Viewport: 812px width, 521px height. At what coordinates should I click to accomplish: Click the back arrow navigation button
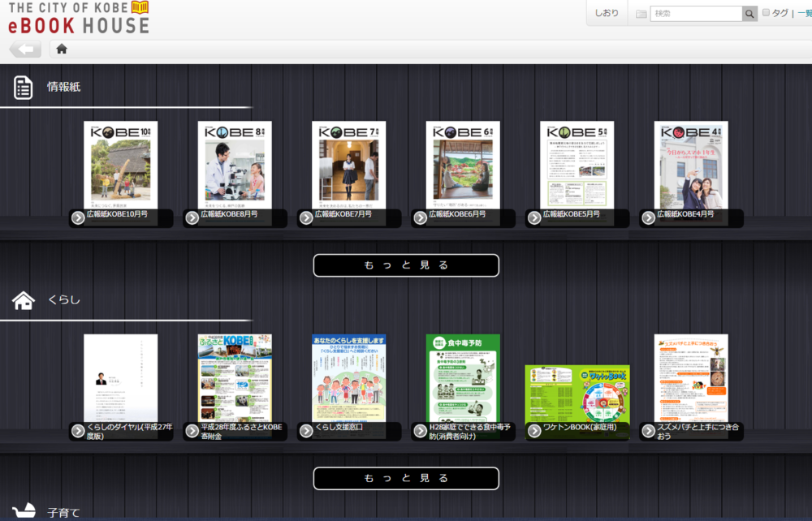25,49
